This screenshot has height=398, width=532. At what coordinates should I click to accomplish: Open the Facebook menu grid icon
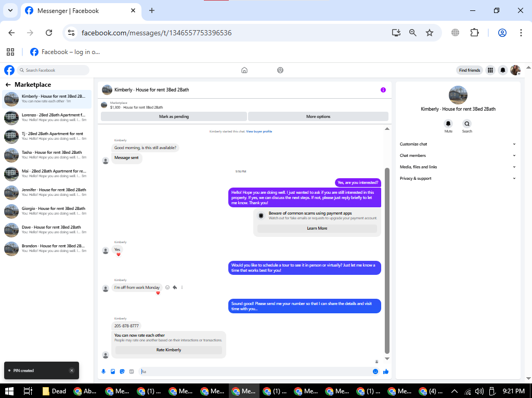click(490, 70)
